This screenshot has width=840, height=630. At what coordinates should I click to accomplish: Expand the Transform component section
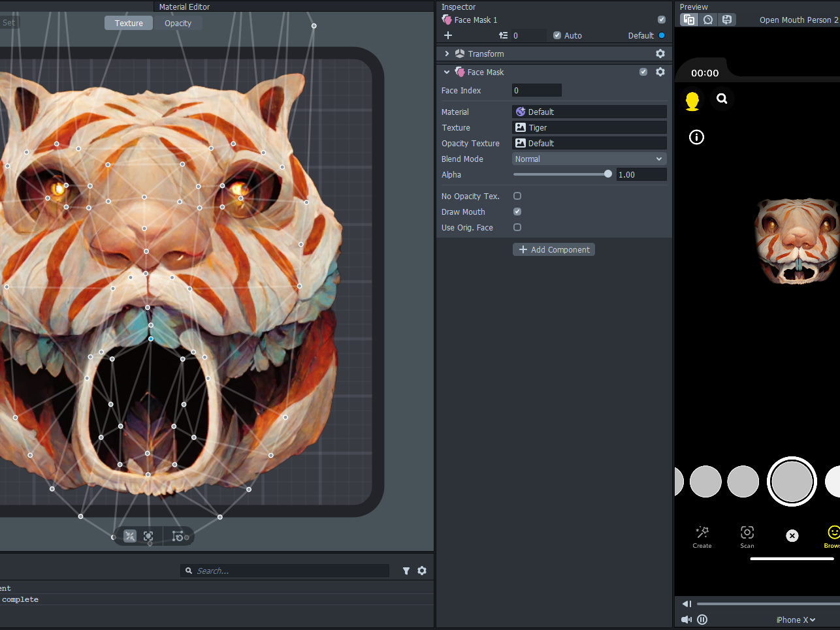(x=447, y=54)
